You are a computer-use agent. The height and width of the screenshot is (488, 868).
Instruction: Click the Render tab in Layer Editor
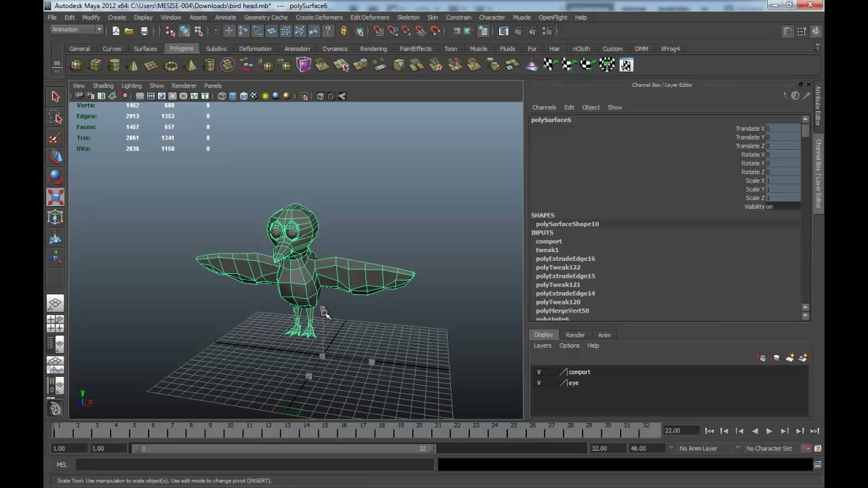[x=575, y=335]
